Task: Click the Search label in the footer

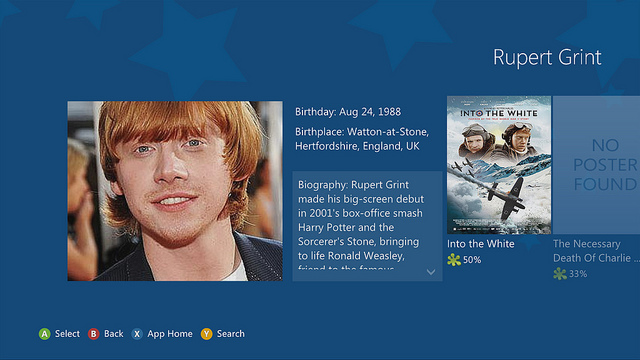Action: pos(231,334)
